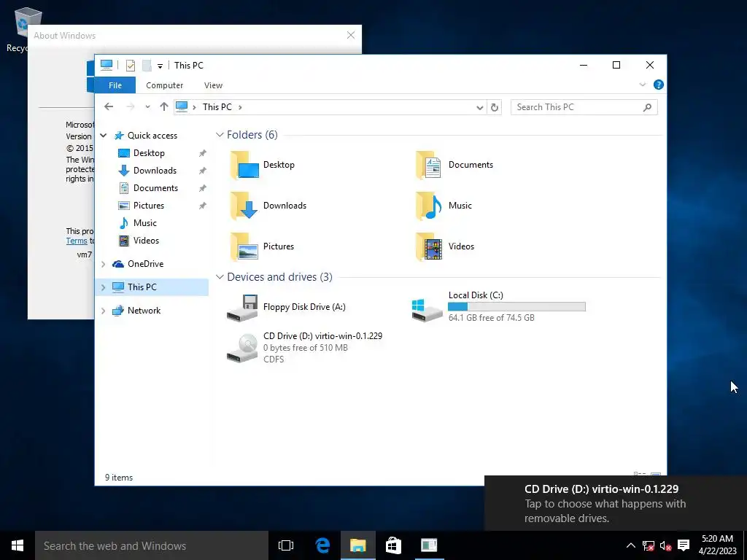Click the This PC breadcrumb in address bar

pos(217,107)
